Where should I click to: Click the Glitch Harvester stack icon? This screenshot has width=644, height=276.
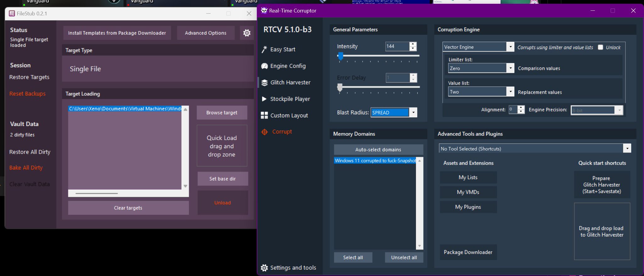point(264,83)
